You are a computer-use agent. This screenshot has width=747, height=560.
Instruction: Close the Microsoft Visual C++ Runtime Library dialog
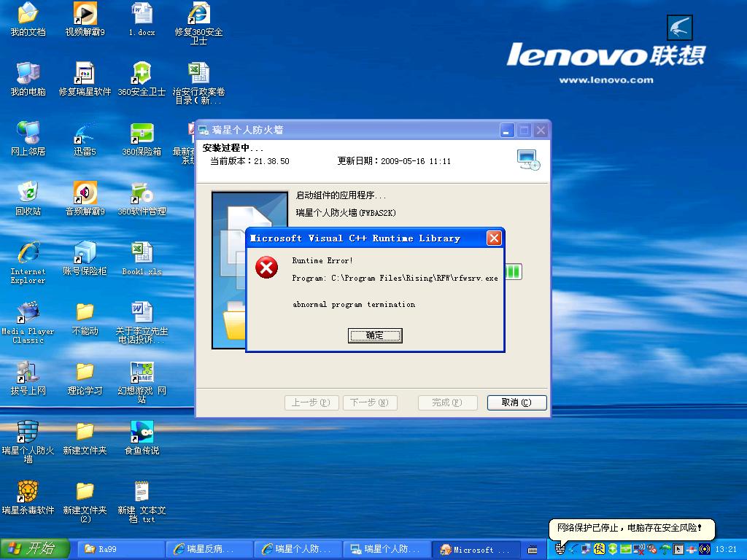[494, 238]
